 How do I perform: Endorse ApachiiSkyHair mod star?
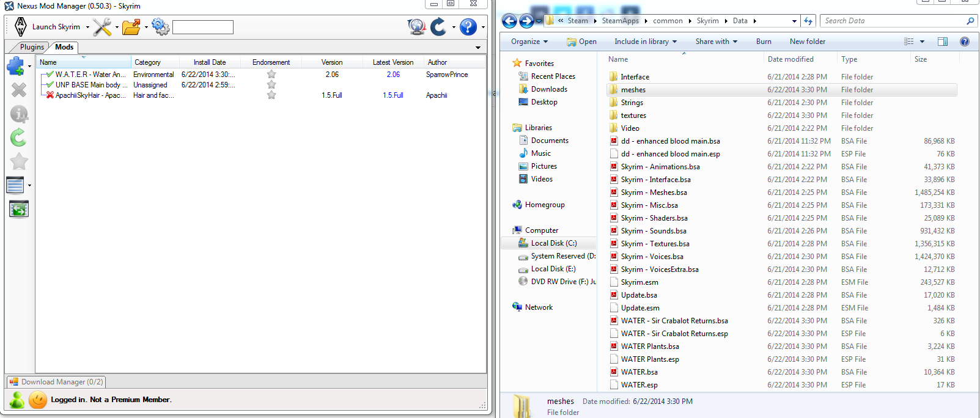coord(271,95)
